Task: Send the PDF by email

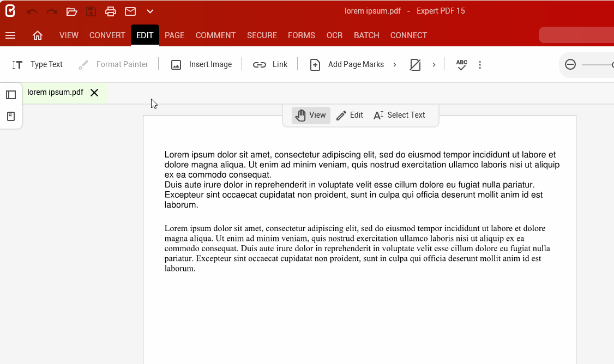Action: [x=130, y=11]
